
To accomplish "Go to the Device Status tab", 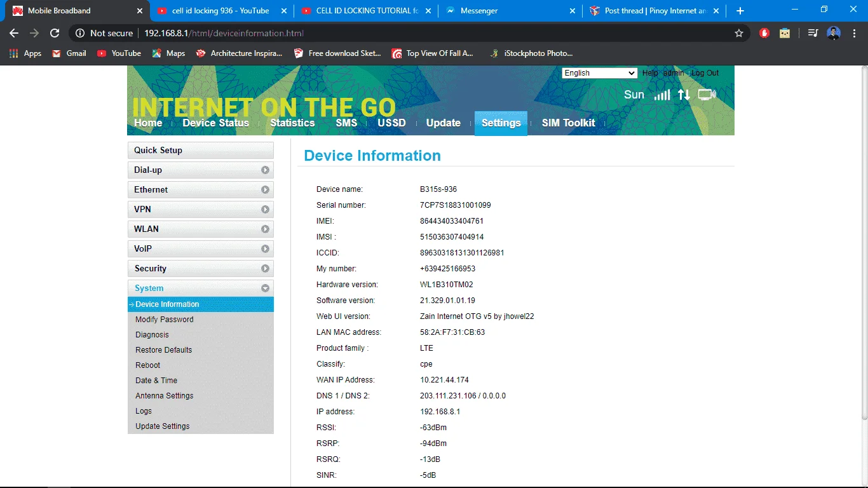I will (216, 123).
